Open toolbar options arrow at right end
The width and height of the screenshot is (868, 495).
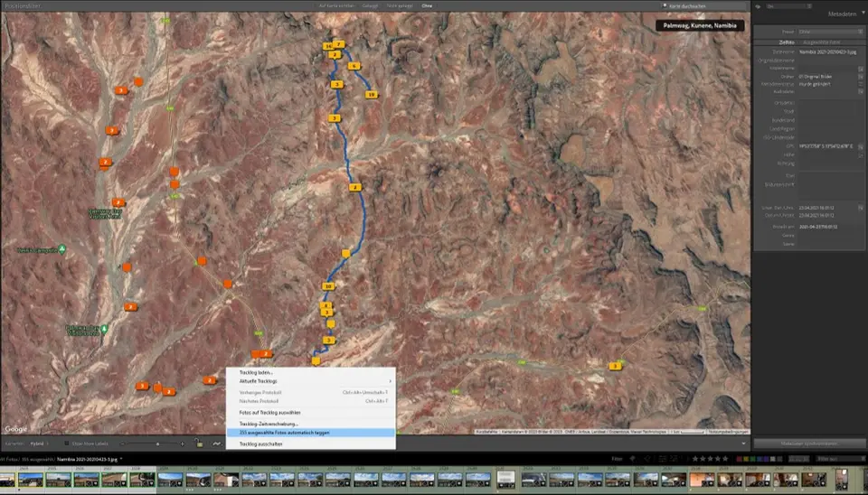(x=743, y=444)
